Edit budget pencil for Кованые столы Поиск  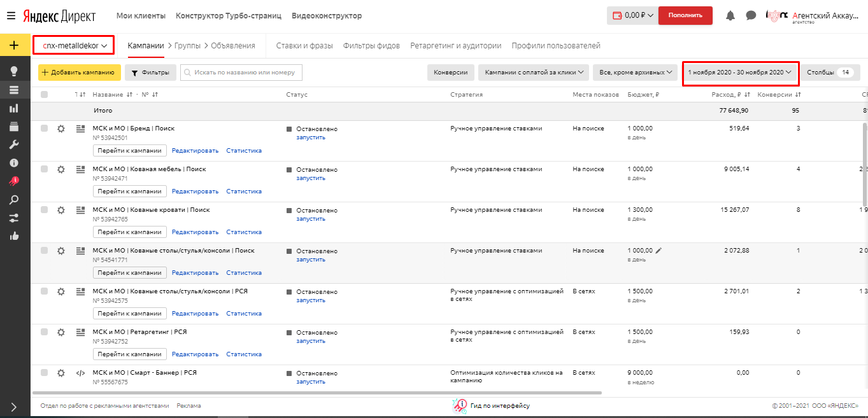658,251
